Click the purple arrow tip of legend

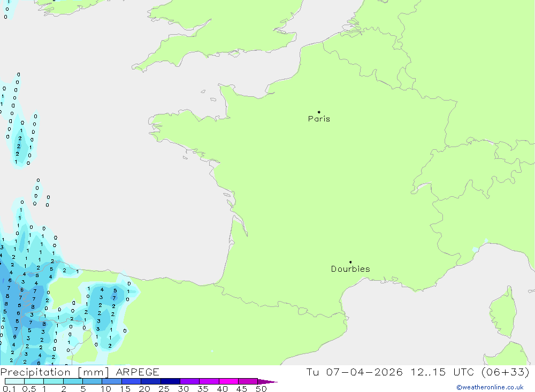pyautogui.click(x=267, y=382)
